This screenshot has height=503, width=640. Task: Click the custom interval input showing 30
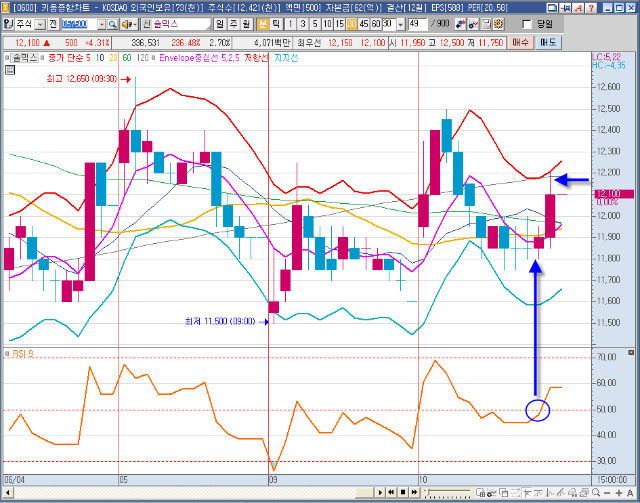pos(389,24)
